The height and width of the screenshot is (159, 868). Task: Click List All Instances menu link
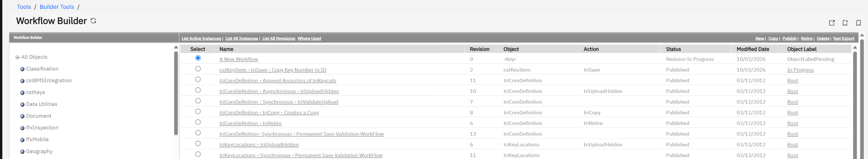242,39
